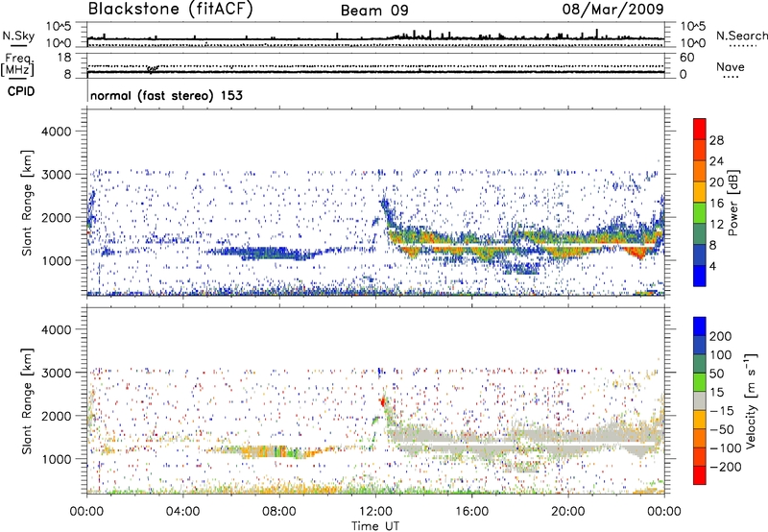This screenshot has width=768, height=532.
Task: Click the "4000" tick on power panel
Action: point(57,132)
